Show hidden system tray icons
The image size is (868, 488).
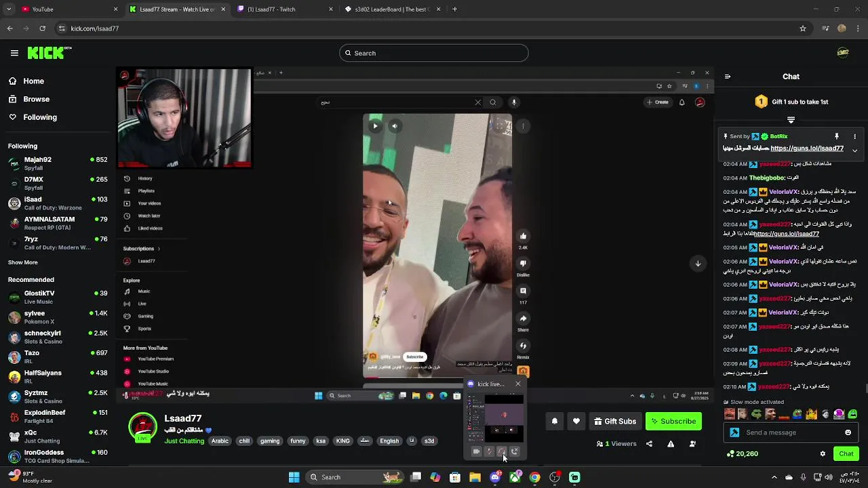[774, 477]
